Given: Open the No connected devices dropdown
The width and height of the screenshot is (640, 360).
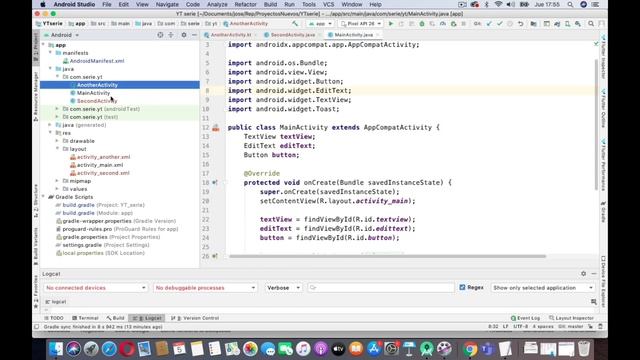Looking at the screenshot, I should point(96,288).
